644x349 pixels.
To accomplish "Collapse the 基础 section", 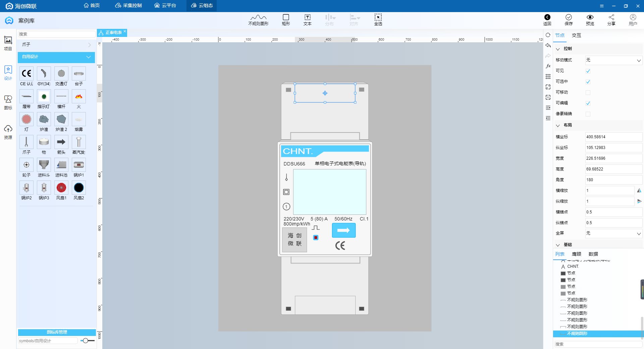I will 558,245.
